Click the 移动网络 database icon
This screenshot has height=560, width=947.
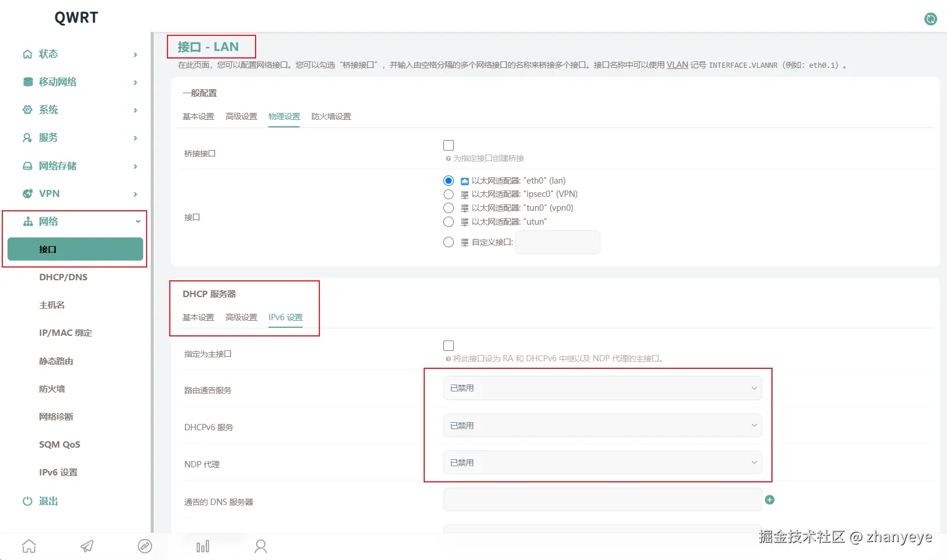coord(27,82)
